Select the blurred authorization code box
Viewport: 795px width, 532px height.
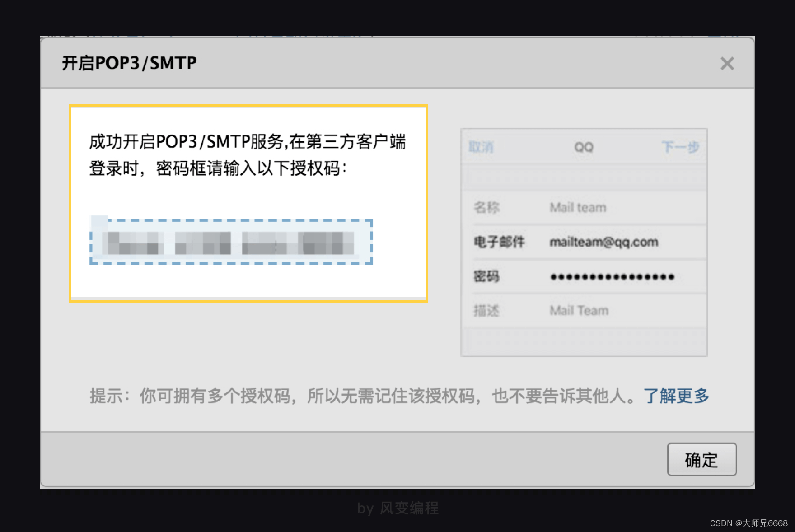231,242
